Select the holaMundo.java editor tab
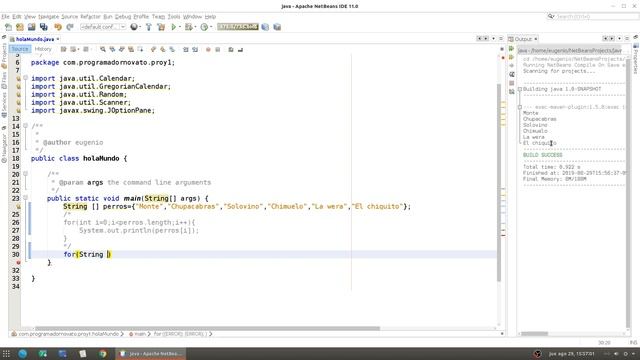 (35, 39)
